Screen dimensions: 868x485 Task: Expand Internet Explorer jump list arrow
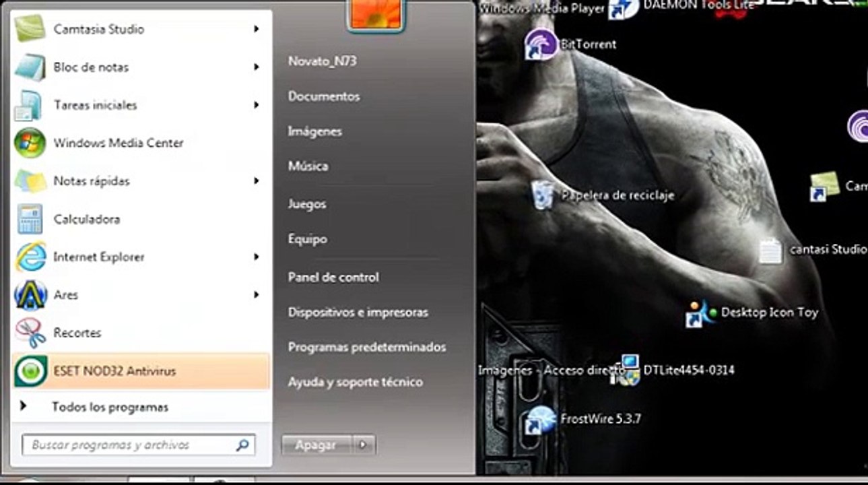click(x=257, y=257)
